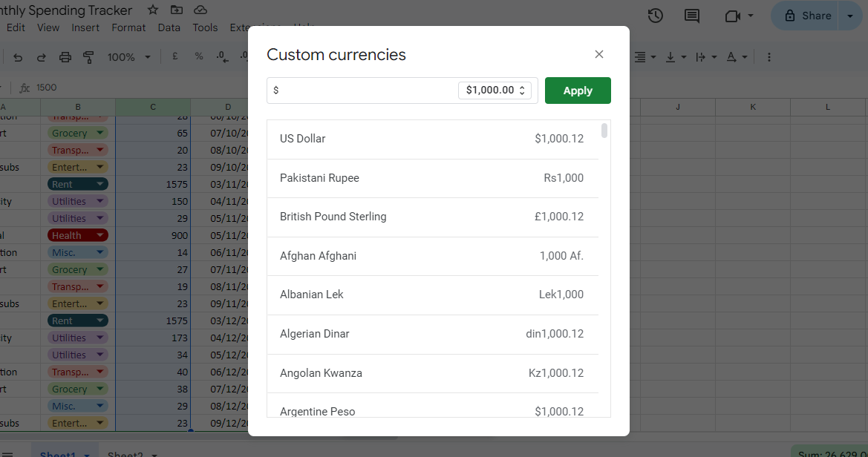Open comment history with the comment icon
This screenshot has width=868, height=457.
691,15
